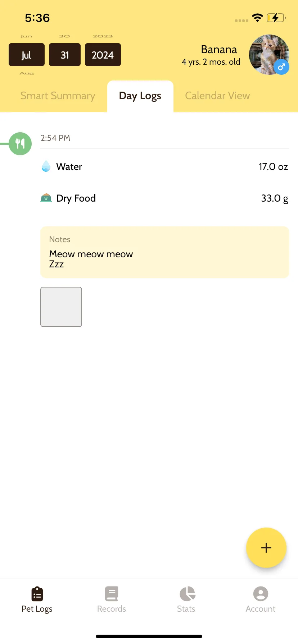Open the Records book icon
Screen dimensions: 298x644
click(x=112, y=594)
